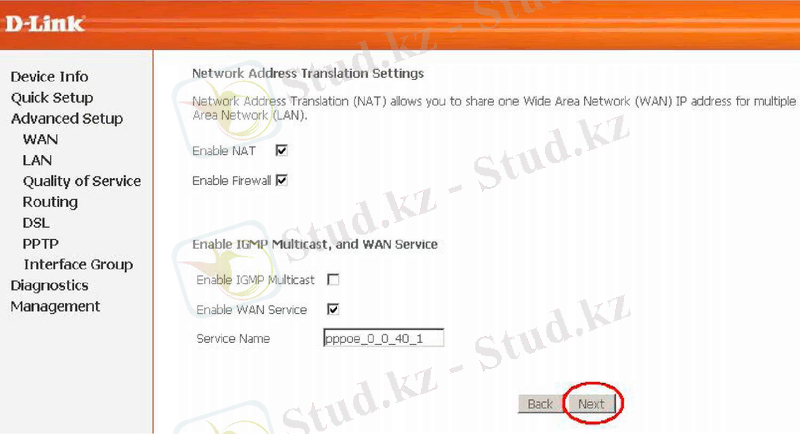Uncheck the Enable NAT checkbox

click(x=281, y=150)
